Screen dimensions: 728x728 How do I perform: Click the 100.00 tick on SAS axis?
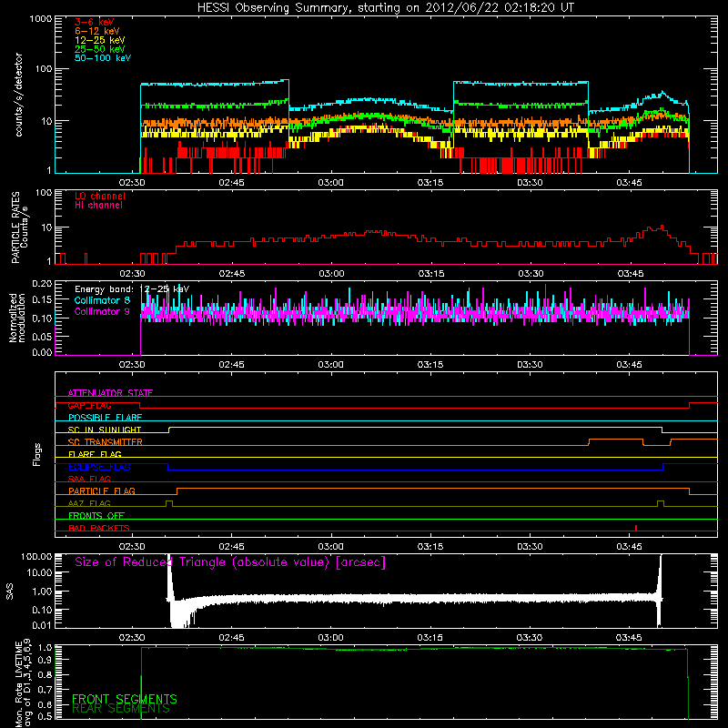[36, 557]
